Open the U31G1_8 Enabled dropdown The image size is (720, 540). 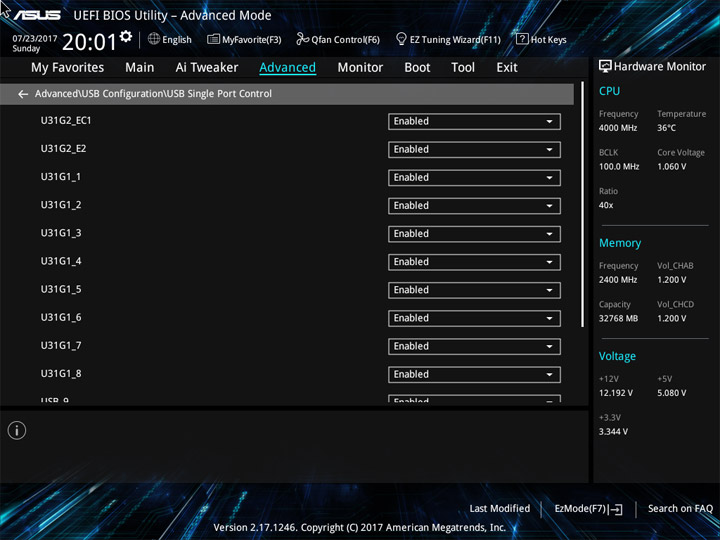coord(474,375)
